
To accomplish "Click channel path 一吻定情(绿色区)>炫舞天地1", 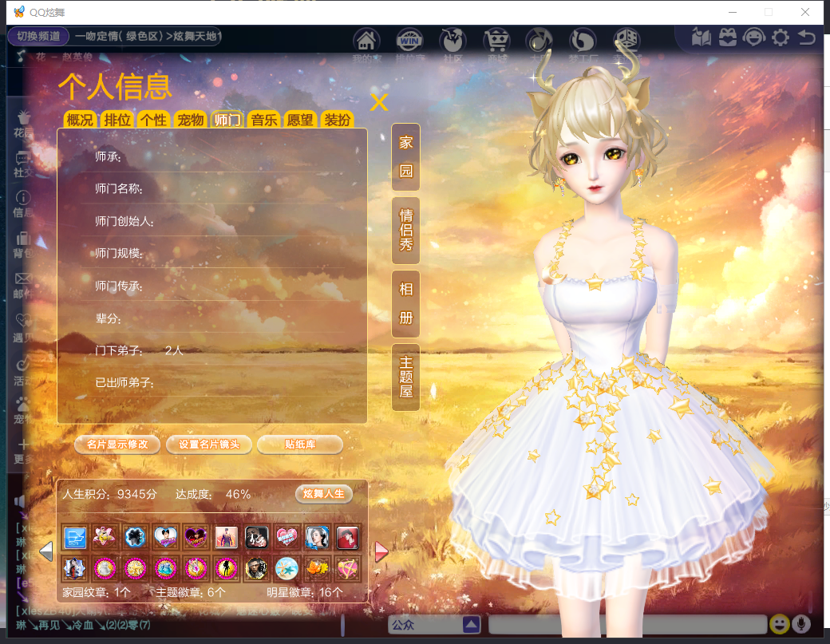I will [x=148, y=36].
